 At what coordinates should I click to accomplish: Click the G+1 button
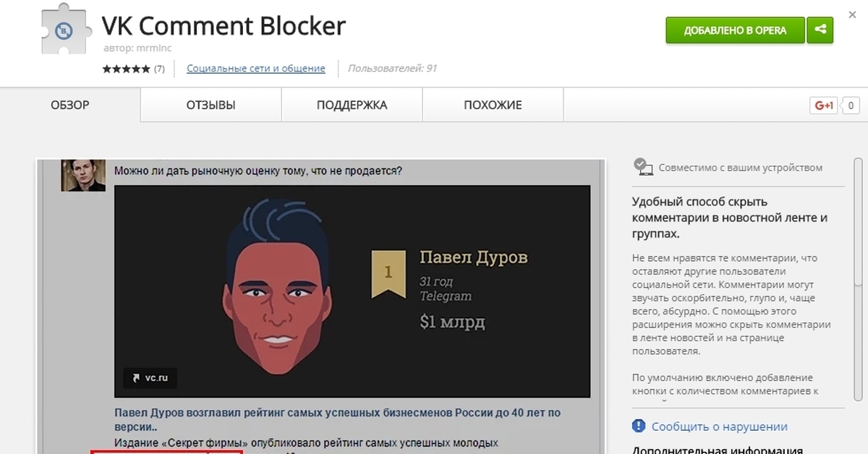[824, 106]
